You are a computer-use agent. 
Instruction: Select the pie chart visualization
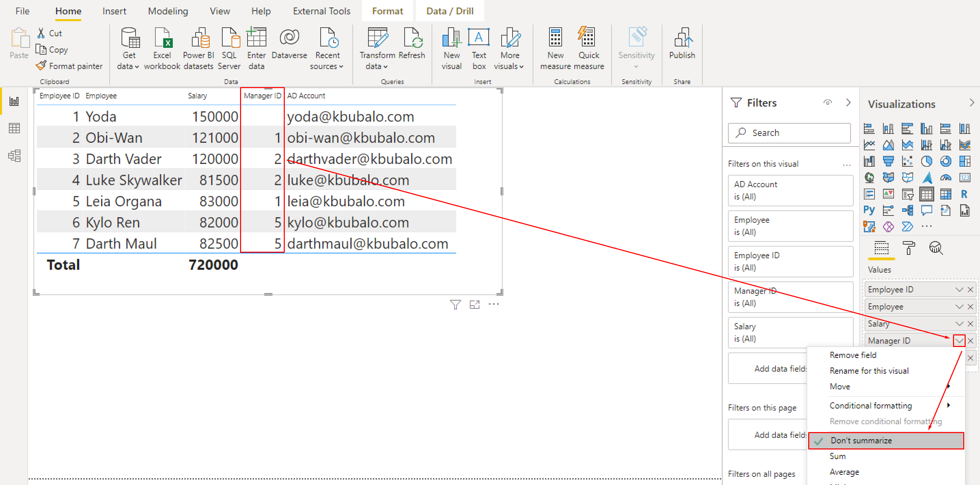tap(927, 161)
